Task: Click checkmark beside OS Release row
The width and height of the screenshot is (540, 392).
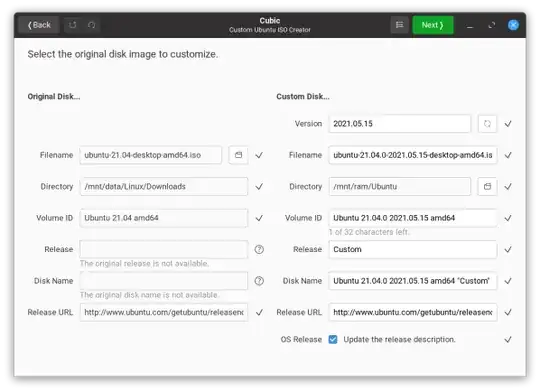Action: pos(508,340)
